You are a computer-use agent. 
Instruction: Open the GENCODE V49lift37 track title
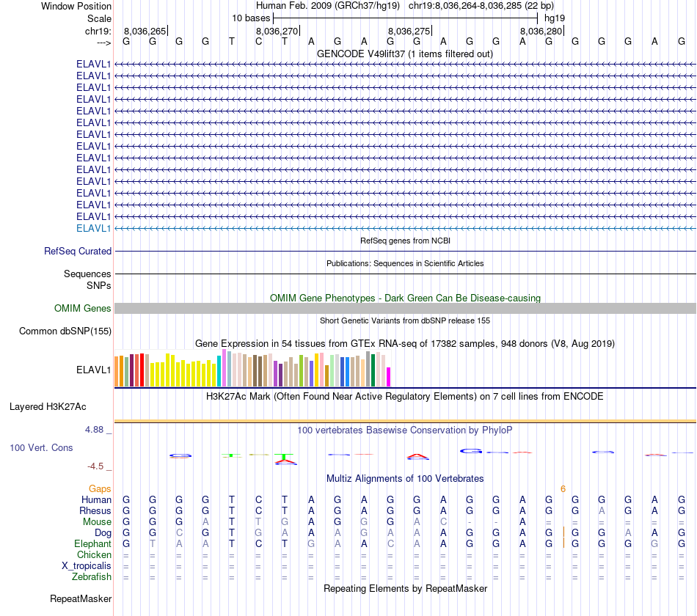[x=405, y=54]
